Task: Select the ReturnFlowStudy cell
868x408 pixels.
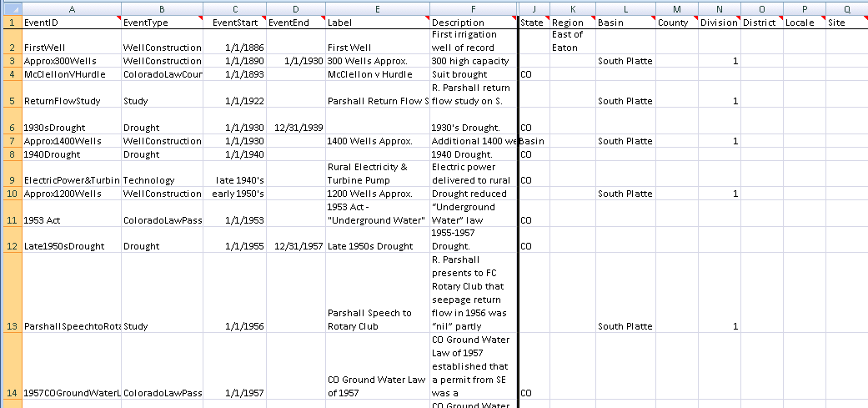Action: point(72,94)
